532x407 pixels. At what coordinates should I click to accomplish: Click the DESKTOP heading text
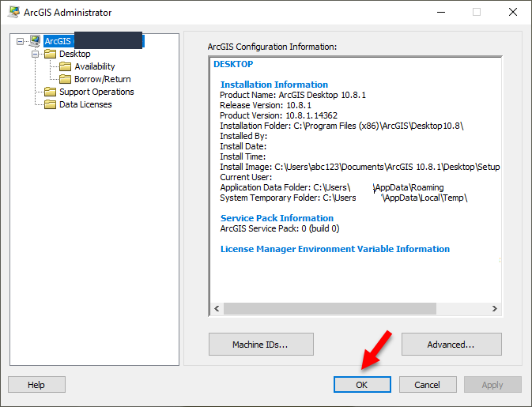click(x=233, y=64)
